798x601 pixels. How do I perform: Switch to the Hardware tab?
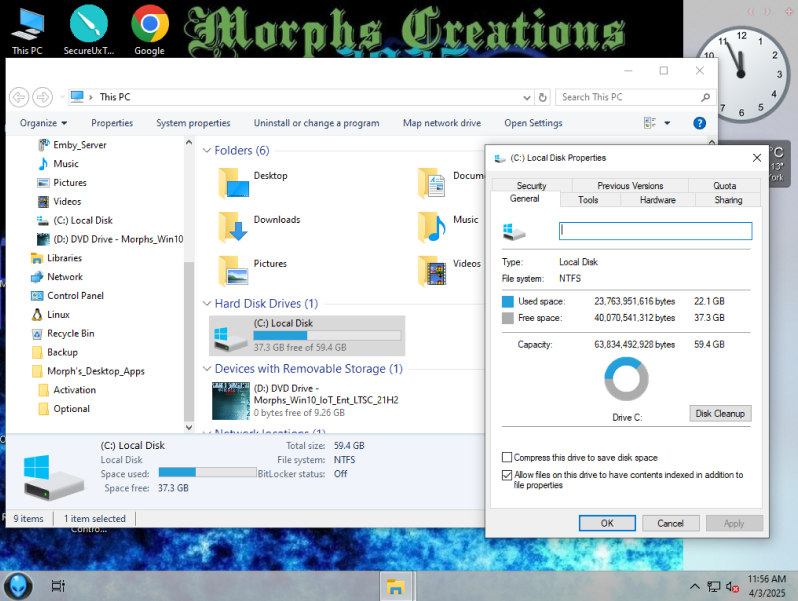658,200
